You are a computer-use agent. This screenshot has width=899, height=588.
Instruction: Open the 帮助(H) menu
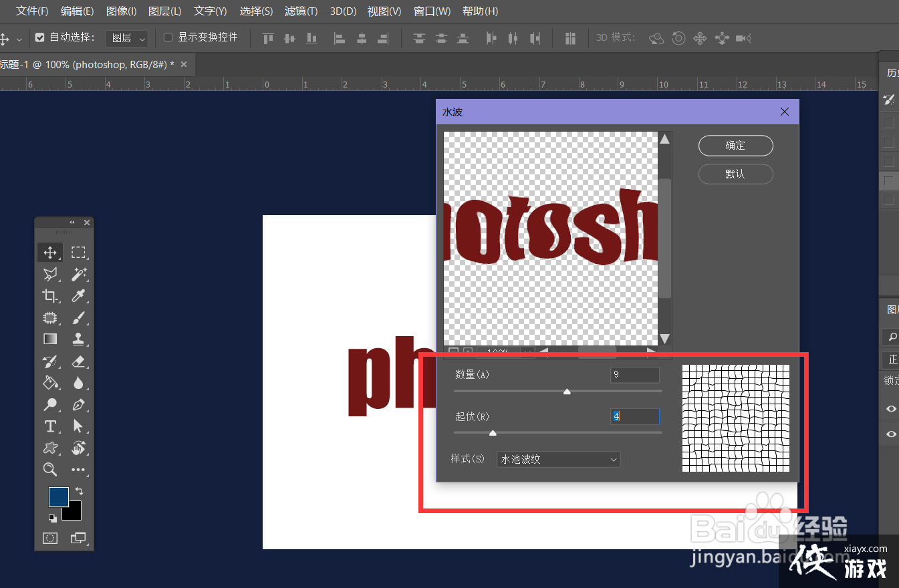(x=480, y=11)
